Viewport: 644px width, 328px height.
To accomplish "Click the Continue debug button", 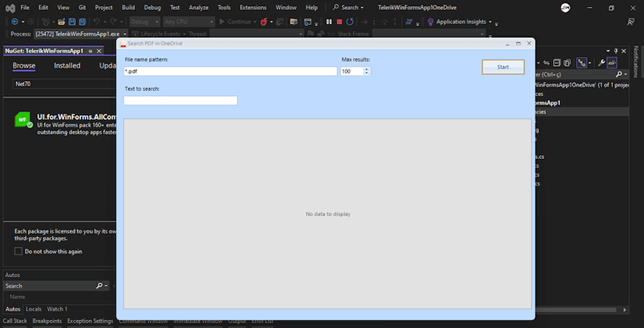I will coord(235,22).
